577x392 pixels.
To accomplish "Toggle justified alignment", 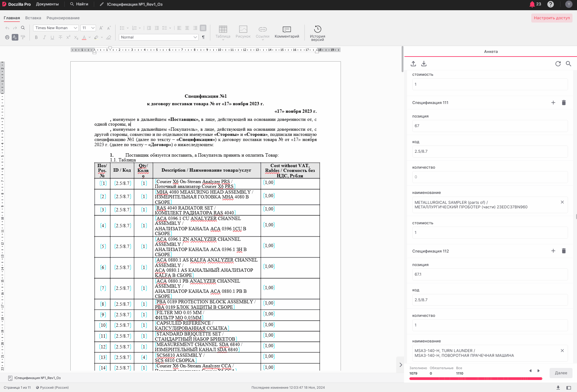I will (203, 28).
